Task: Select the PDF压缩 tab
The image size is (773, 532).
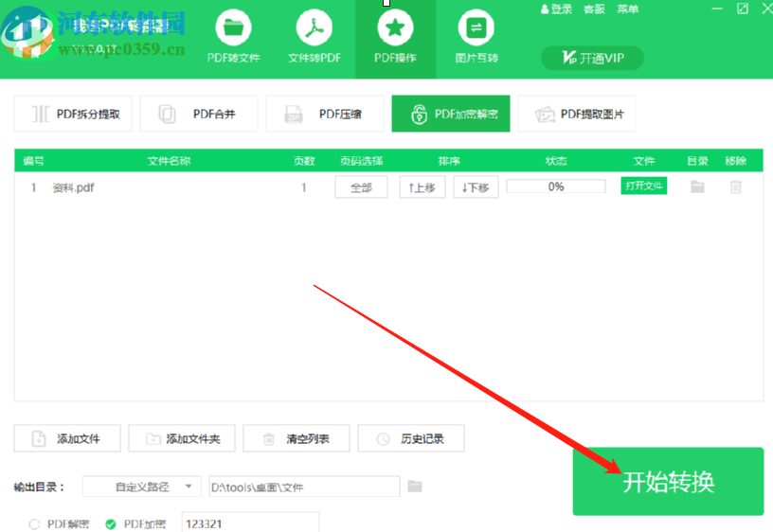Action: tap(325, 114)
